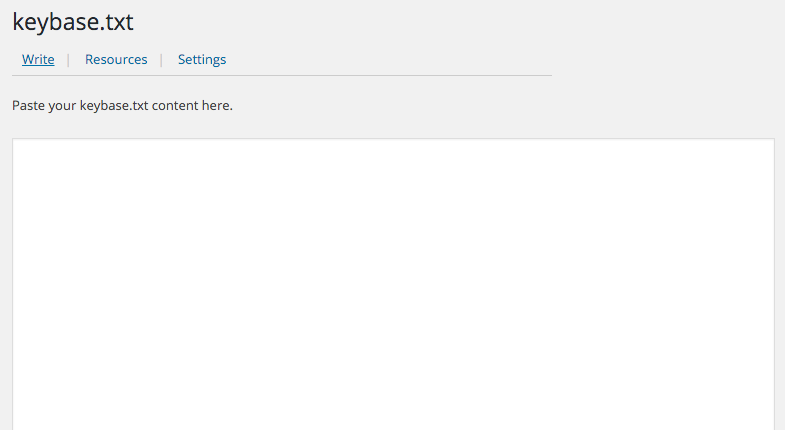Activate the Write navigation item

tap(38, 60)
